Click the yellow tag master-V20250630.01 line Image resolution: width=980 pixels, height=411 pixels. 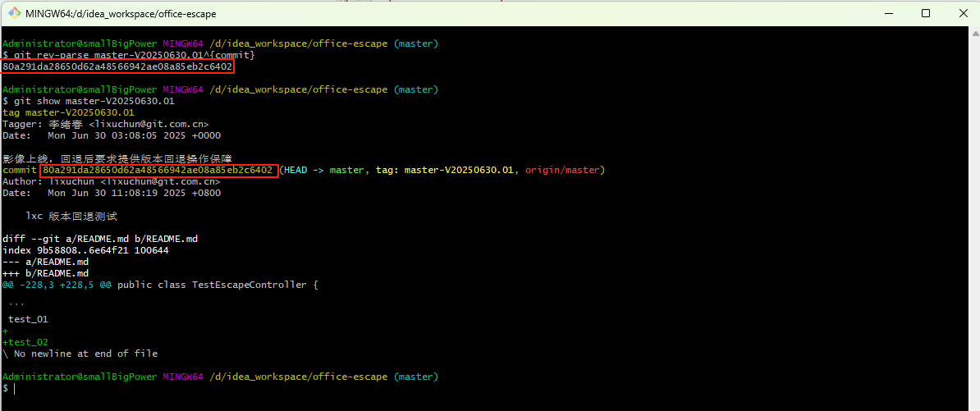point(68,112)
